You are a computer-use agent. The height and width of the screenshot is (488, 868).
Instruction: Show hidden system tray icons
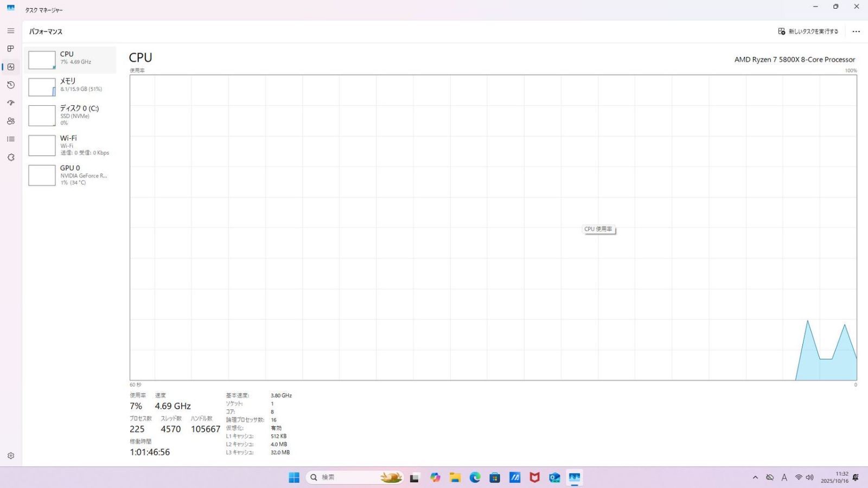tap(755, 478)
